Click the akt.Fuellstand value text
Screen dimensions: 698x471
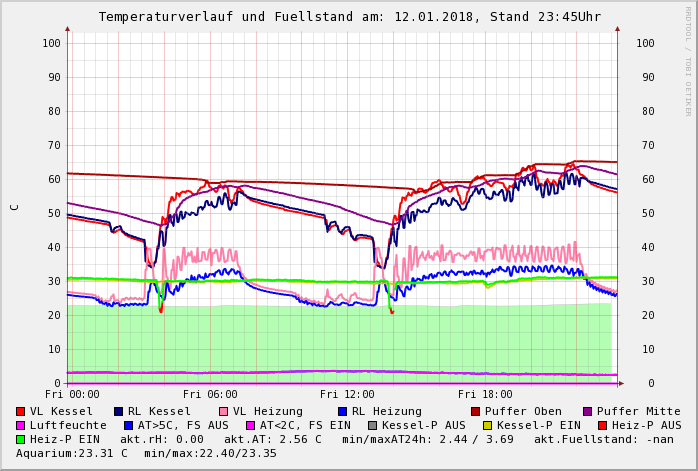pos(603,440)
